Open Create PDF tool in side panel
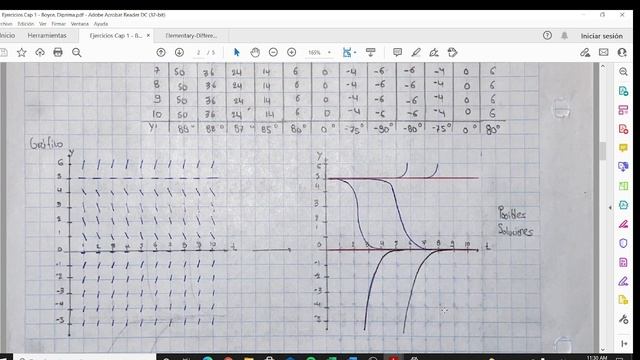 tap(623, 129)
